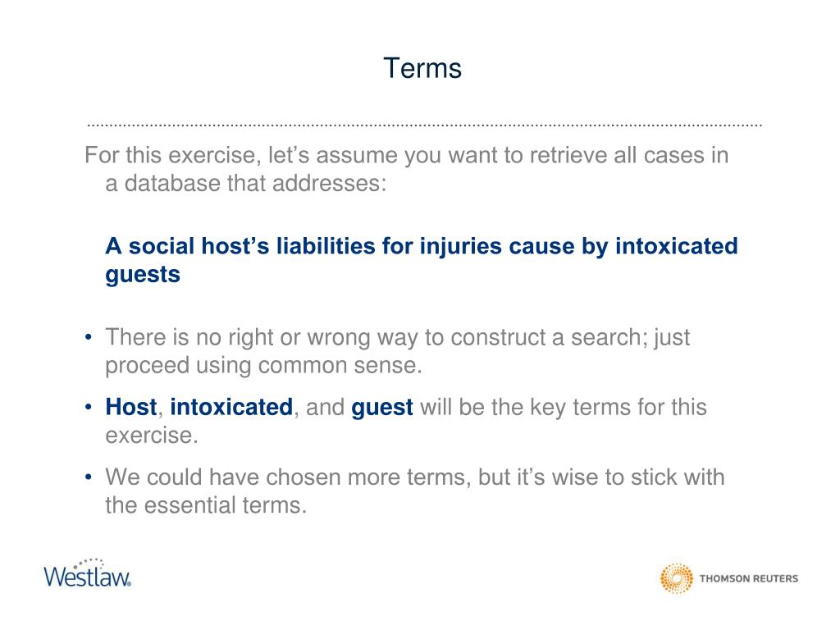Click the bold word 'intoxicated' in bullet
The height and width of the screenshot is (630, 840).
pyautogui.click(x=231, y=407)
